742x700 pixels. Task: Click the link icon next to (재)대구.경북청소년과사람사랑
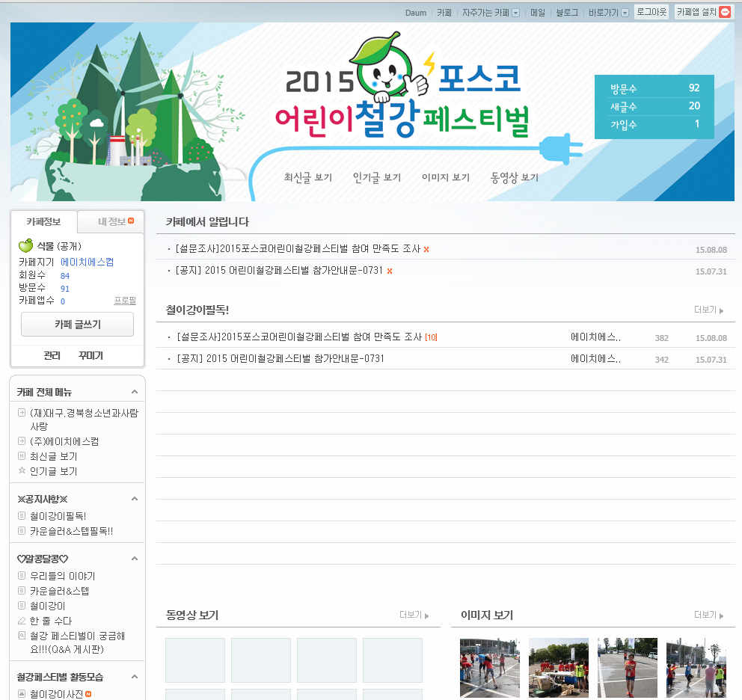[x=21, y=412]
